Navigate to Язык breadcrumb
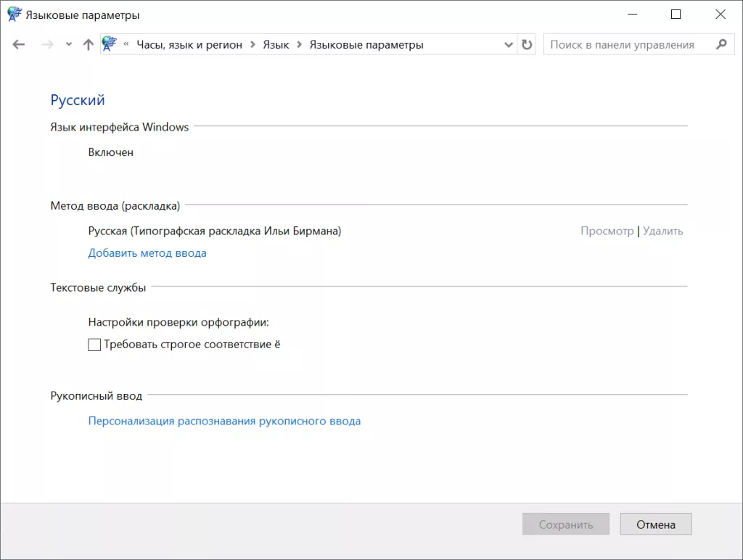This screenshot has width=743, height=560. [x=276, y=44]
